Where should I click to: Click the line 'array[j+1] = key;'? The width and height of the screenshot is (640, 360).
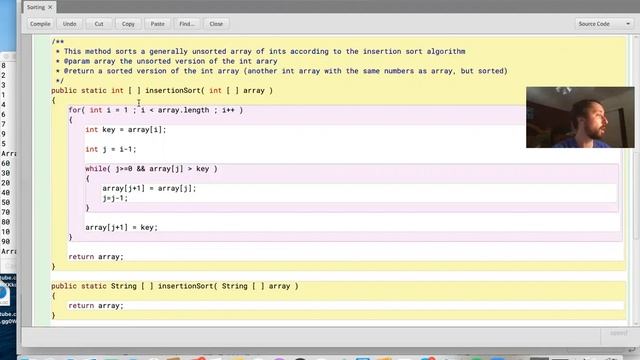coord(122,227)
